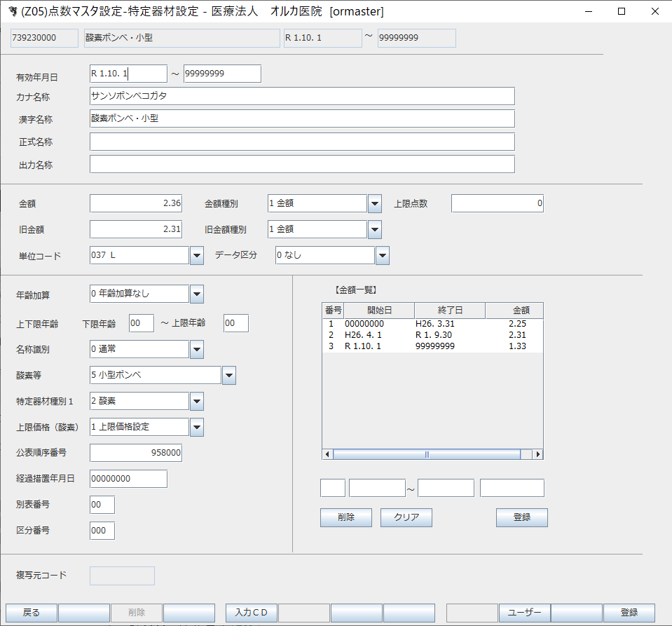
Task: Click the 旧金額 field showing 2.31
Action: pyautogui.click(x=136, y=229)
